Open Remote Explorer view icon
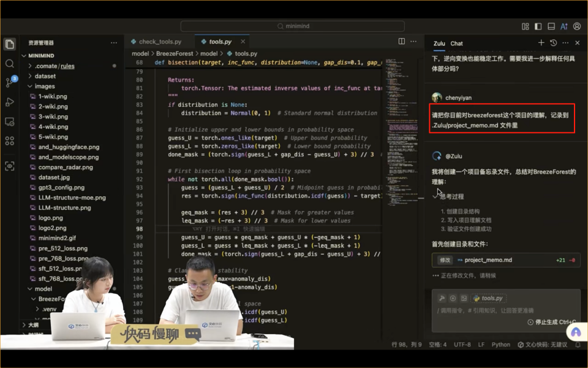Screen dimensions: 588x368 point(10,121)
